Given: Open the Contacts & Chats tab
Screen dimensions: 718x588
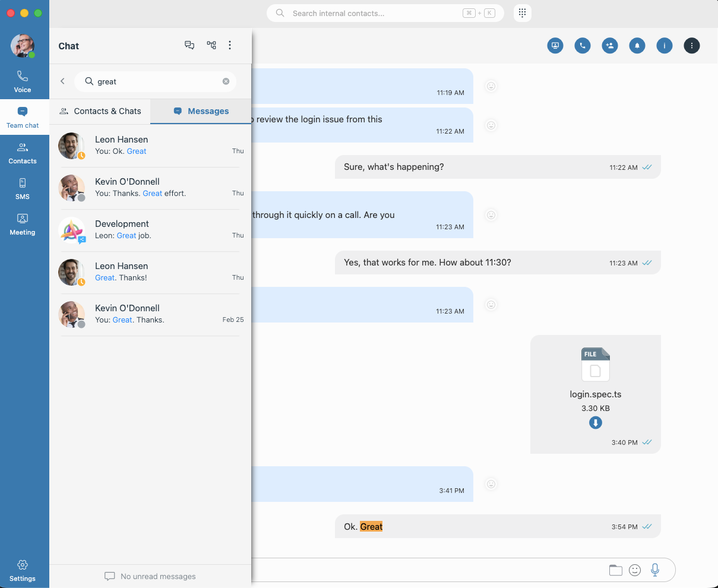Looking at the screenshot, I should point(100,111).
